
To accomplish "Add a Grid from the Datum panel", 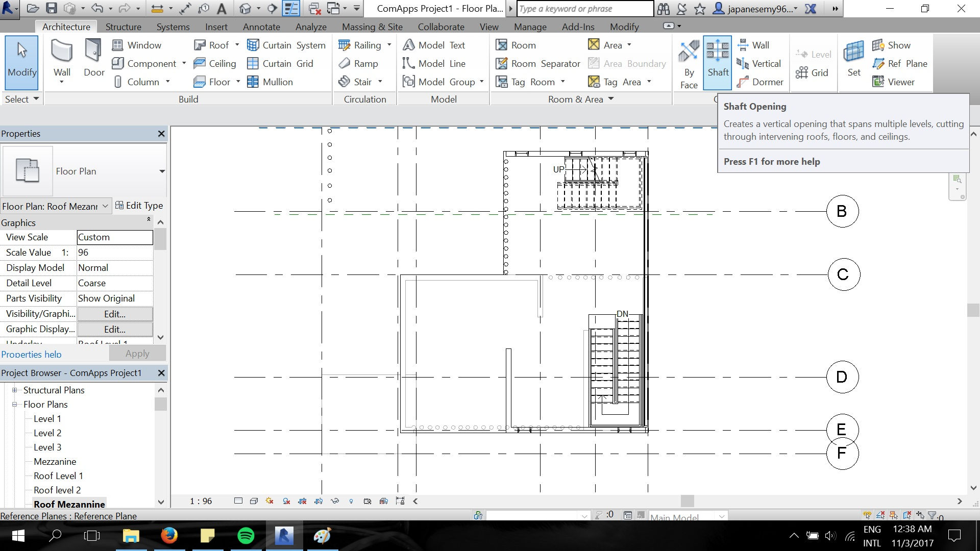I will coord(812,72).
